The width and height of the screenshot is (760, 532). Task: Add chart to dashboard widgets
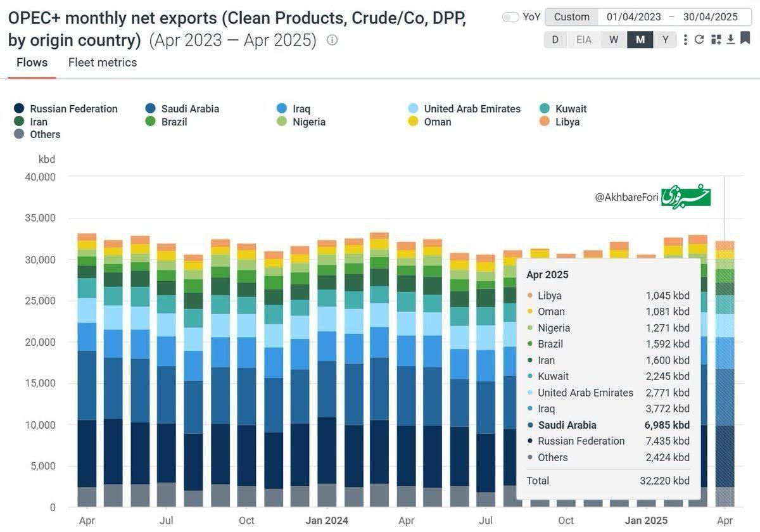[716, 39]
